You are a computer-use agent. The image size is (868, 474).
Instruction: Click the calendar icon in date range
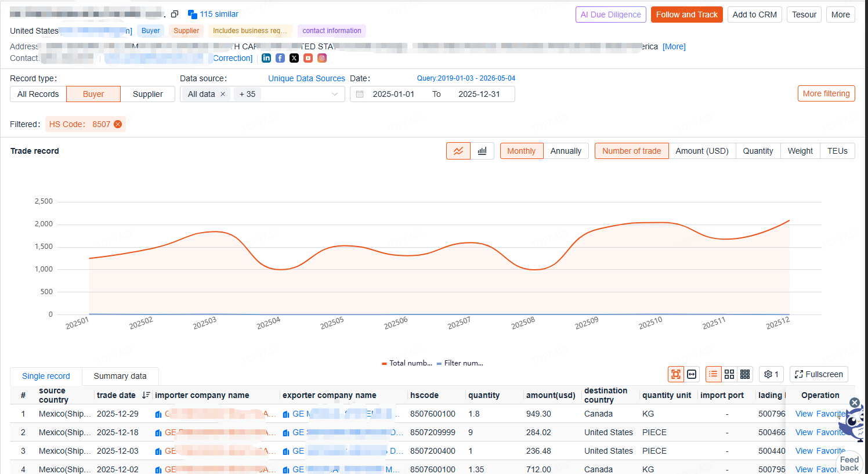coord(360,94)
